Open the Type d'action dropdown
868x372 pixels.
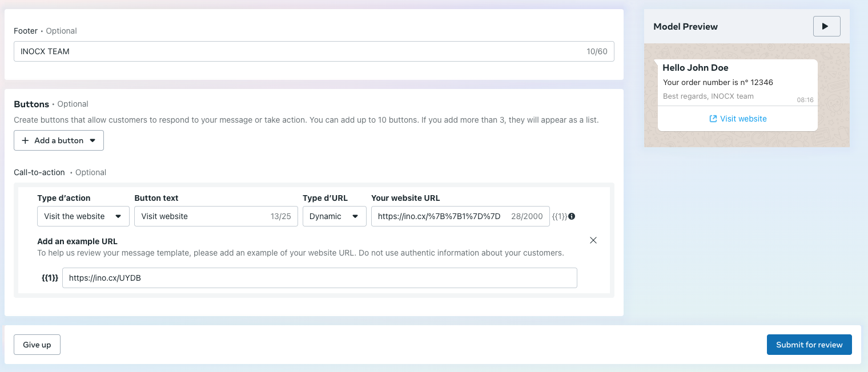(x=83, y=216)
